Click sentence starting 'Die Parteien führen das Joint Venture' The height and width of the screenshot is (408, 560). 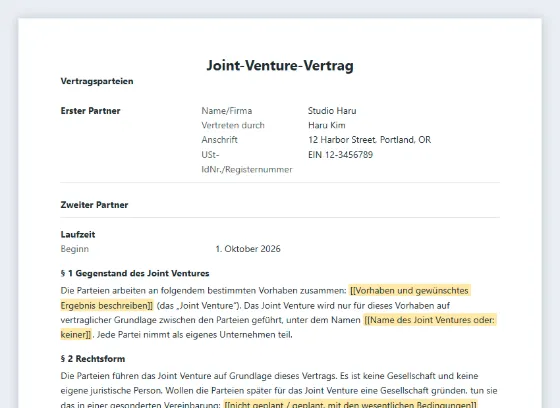199,376
